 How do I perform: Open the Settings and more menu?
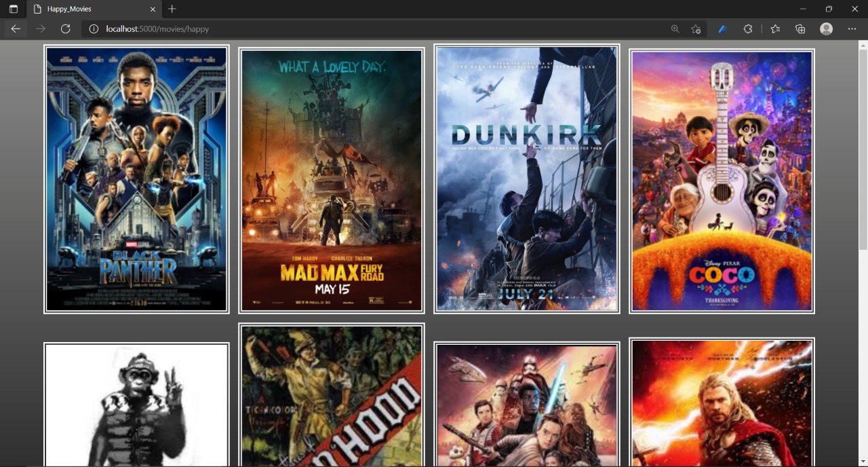click(x=852, y=29)
